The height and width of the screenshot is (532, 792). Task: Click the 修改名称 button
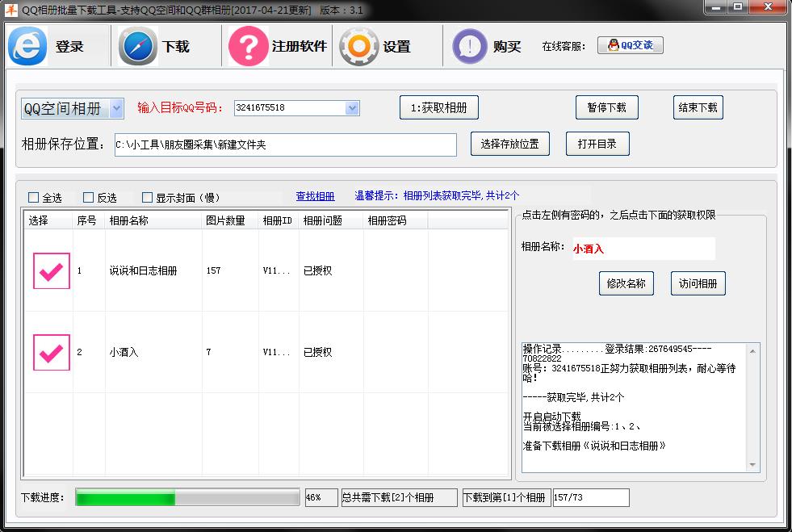pyautogui.click(x=626, y=283)
